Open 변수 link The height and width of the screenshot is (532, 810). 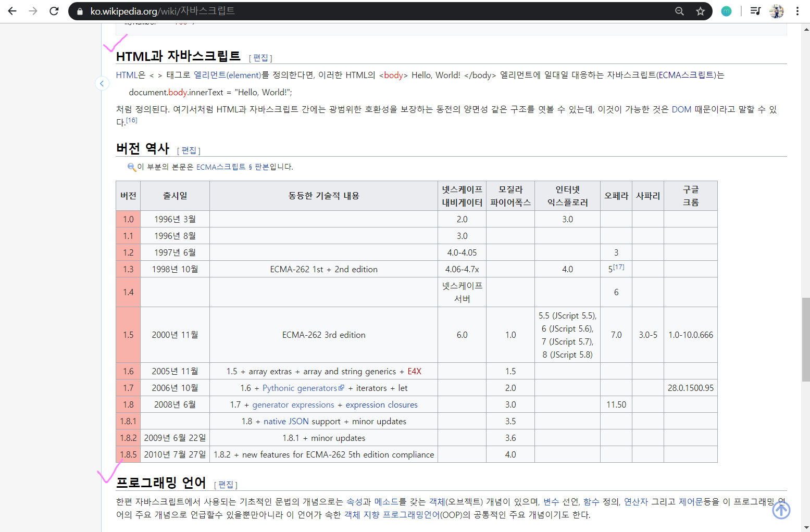tap(551, 501)
